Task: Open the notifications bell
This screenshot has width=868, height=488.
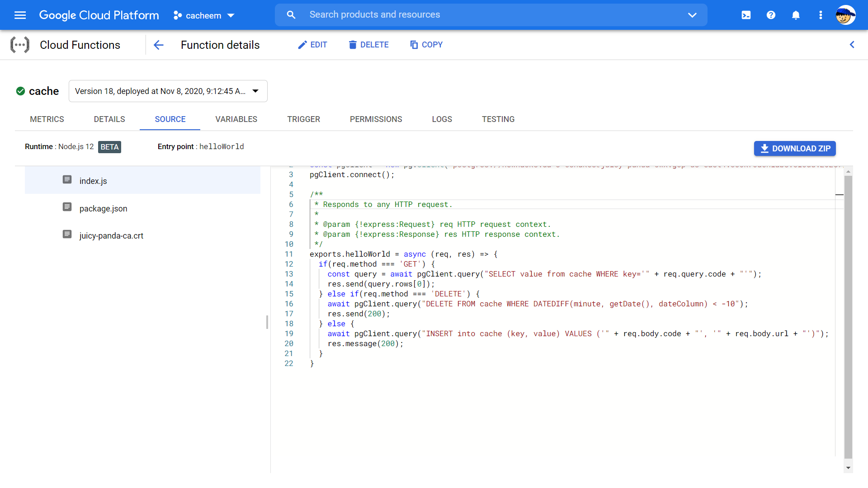Action: 796,15
